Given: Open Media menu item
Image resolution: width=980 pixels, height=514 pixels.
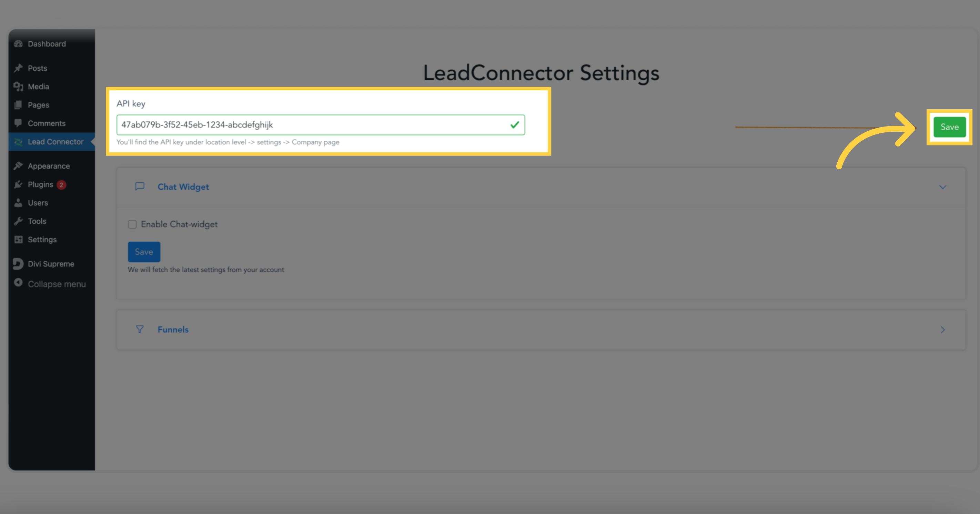Looking at the screenshot, I should (x=52, y=87).
